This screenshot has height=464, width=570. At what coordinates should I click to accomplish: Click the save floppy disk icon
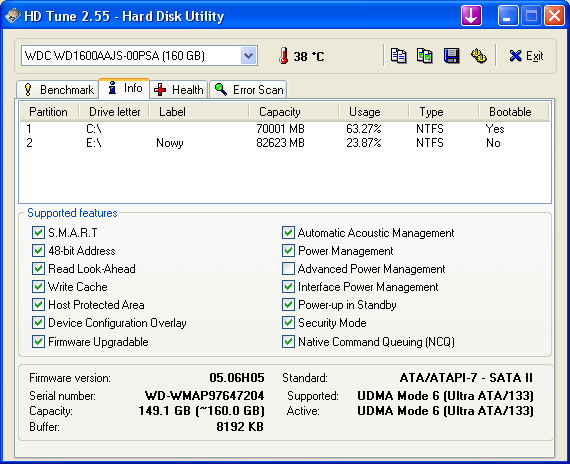pos(451,56)
